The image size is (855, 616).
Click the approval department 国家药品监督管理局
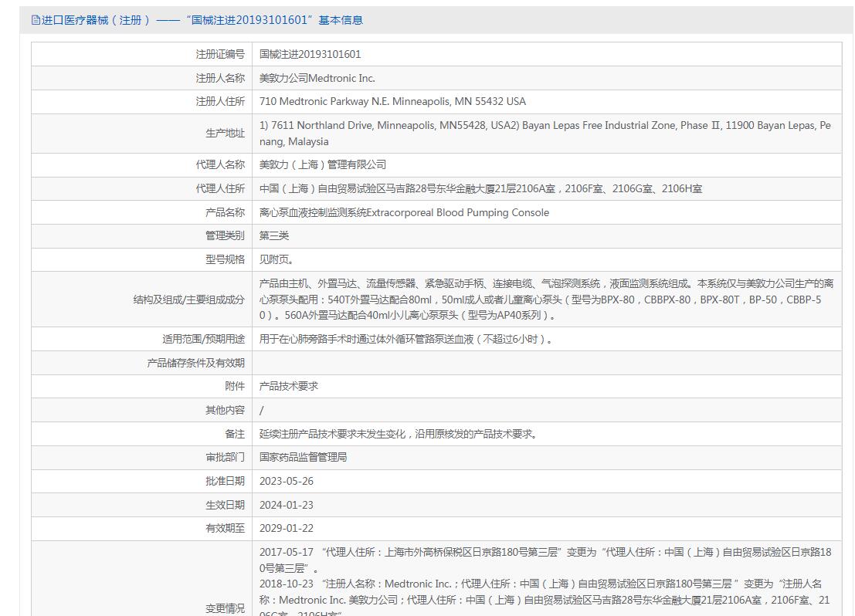pyautogui.click(x=303, y=457)
